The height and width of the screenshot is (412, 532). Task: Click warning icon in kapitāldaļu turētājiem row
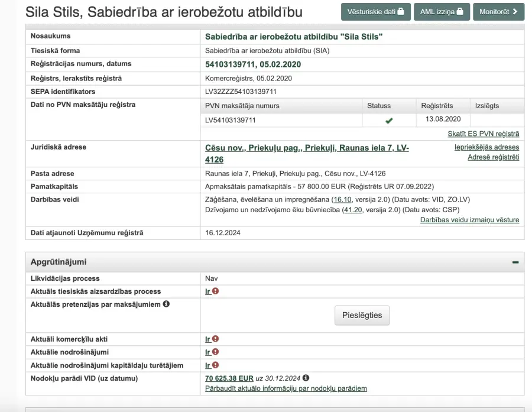215,365
